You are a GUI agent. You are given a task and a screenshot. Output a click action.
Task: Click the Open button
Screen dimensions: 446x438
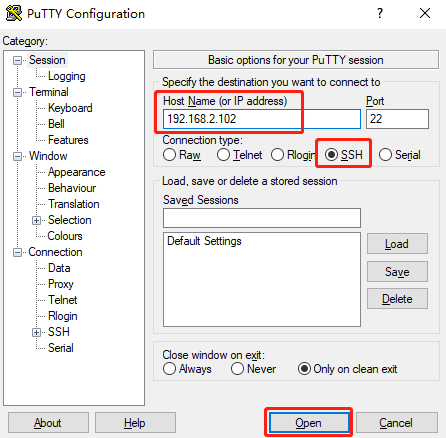pos(308,423)
